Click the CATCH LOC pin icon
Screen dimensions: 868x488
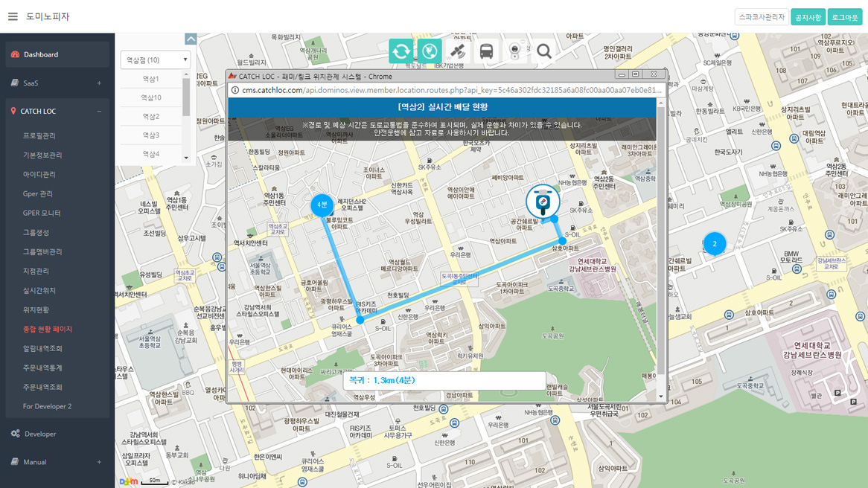click(x=13, y=111)
